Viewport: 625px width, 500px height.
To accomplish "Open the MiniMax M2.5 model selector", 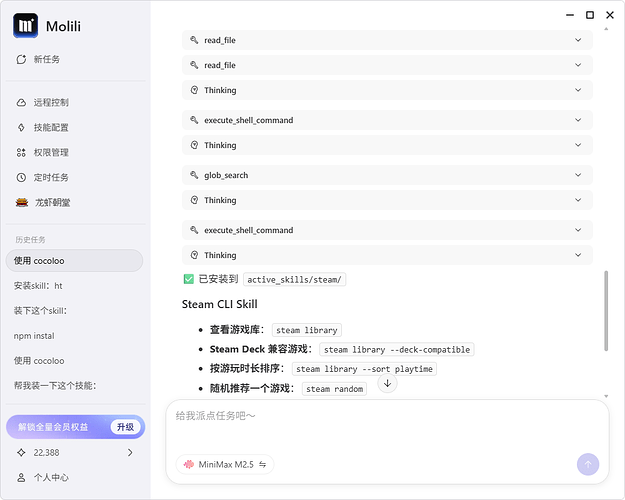I will [x=225, y=465].
